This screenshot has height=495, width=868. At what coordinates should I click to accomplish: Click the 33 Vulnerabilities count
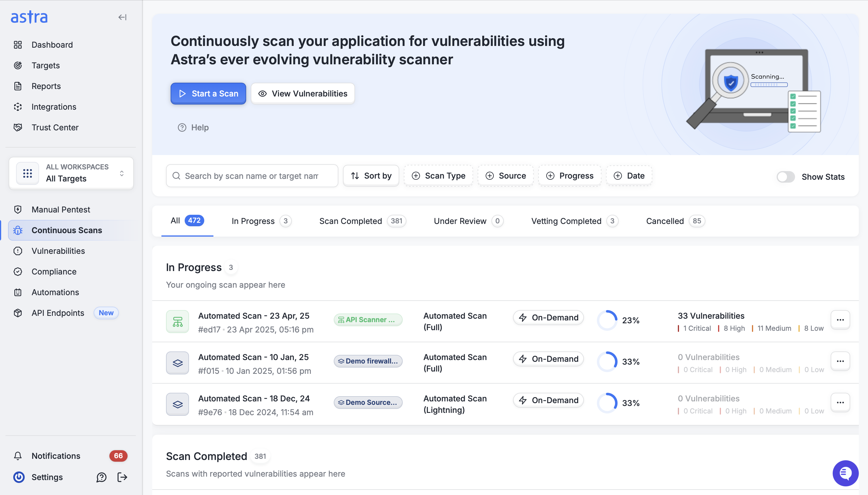[711, 316]
